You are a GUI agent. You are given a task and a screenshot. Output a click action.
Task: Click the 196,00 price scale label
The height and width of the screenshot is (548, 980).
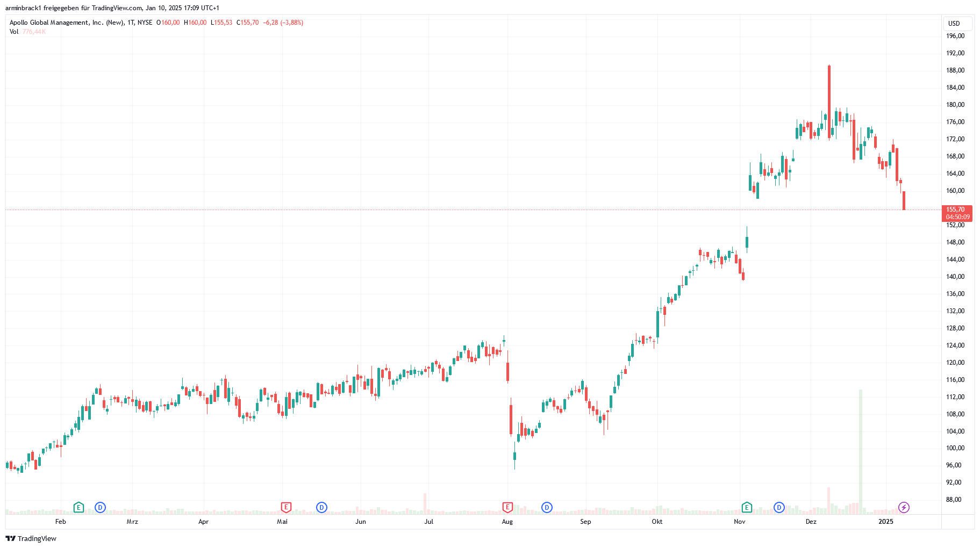pyautogui.click(x=955, y=36)
